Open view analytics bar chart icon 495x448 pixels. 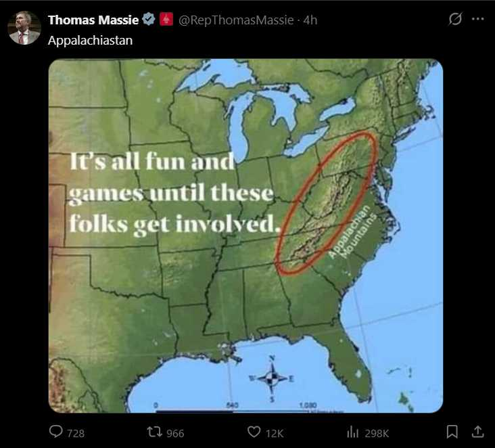(x=352, y=432)
